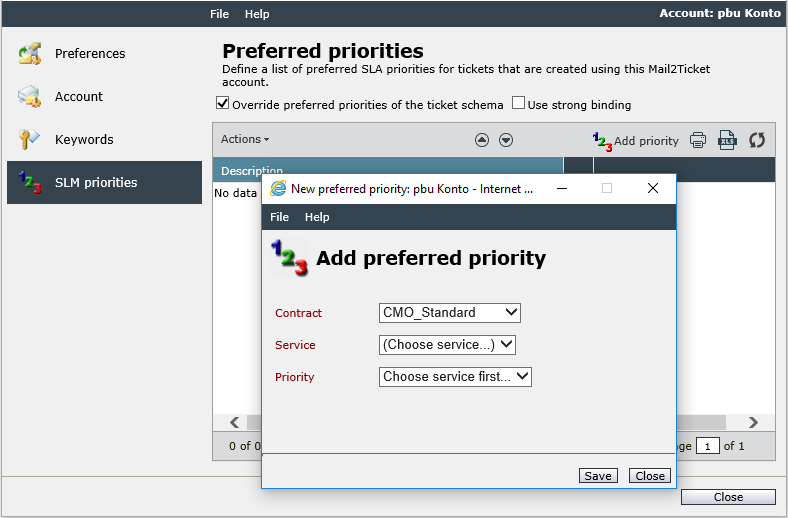
Task: Click the move up arrow icon
Action: pyautogui.click(x=481, y=140)
